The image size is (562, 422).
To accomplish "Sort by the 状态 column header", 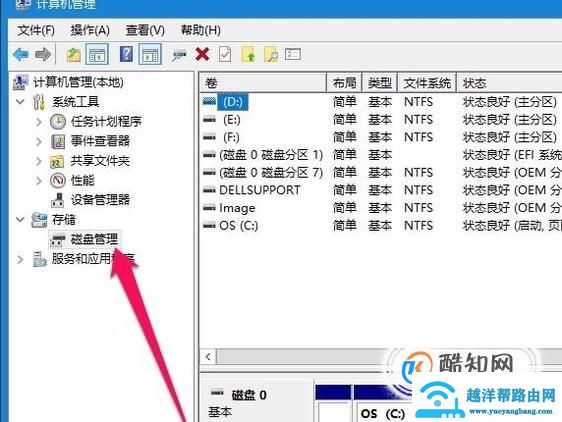I will point(509,83).
